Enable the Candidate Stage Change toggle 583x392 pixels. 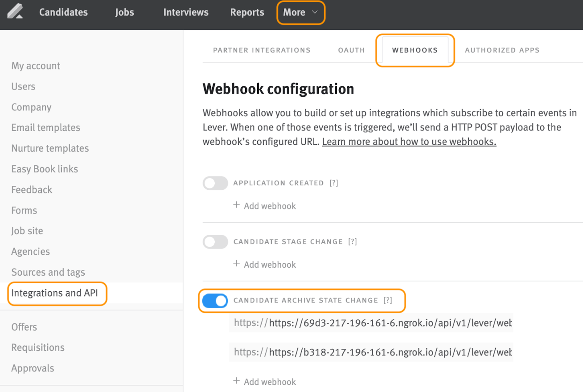click(x=215, y=242)
